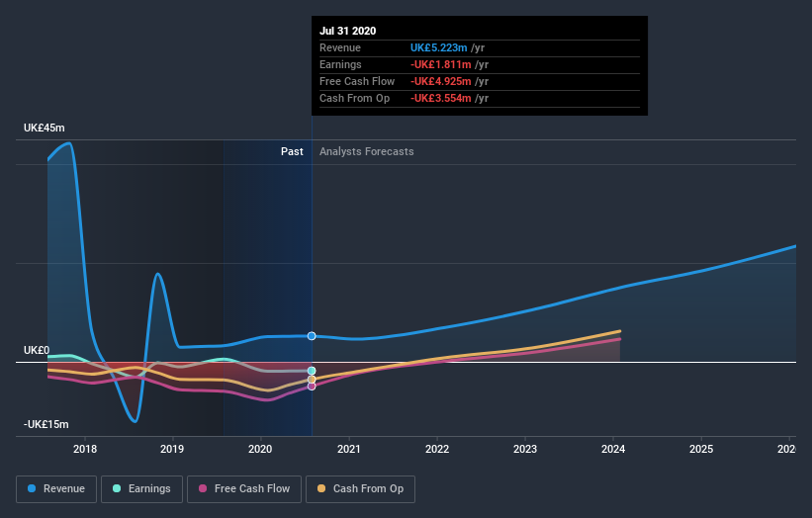Click the orange Cash From Op data point

click(x=312, y=380)
